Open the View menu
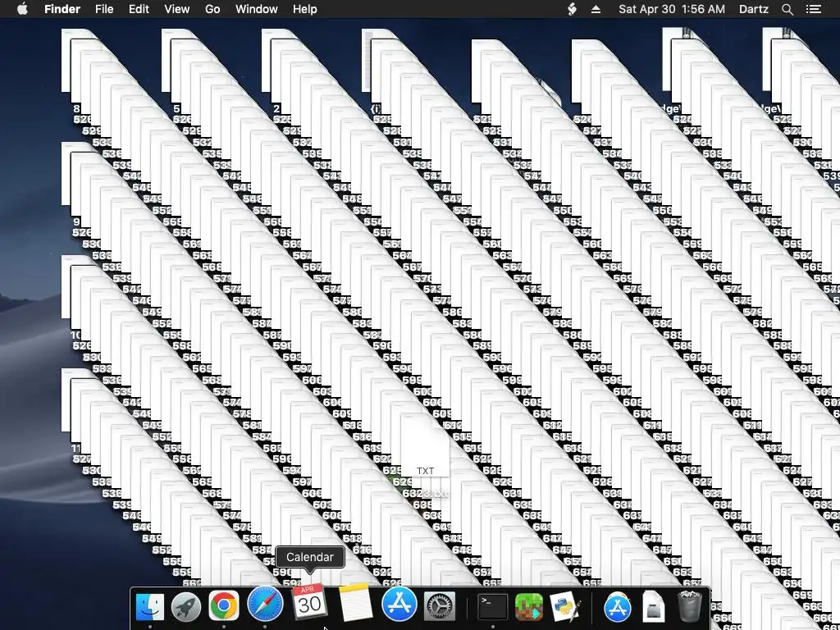 177,9
